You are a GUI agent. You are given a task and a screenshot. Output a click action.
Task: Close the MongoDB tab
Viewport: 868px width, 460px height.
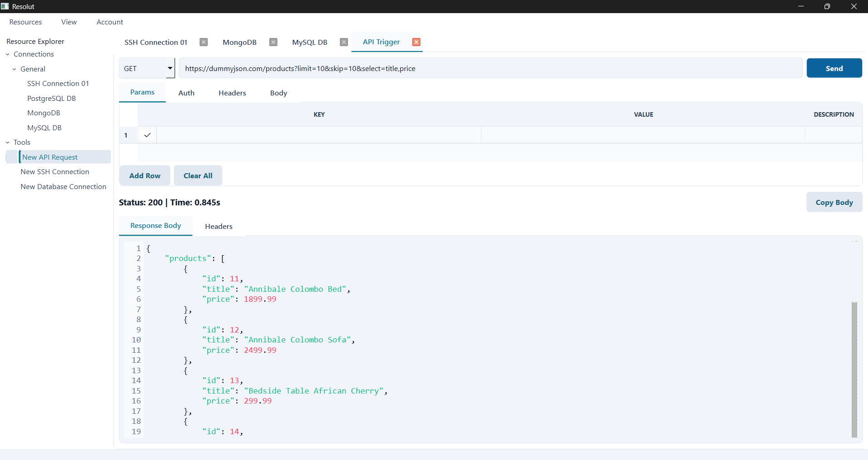273,42
